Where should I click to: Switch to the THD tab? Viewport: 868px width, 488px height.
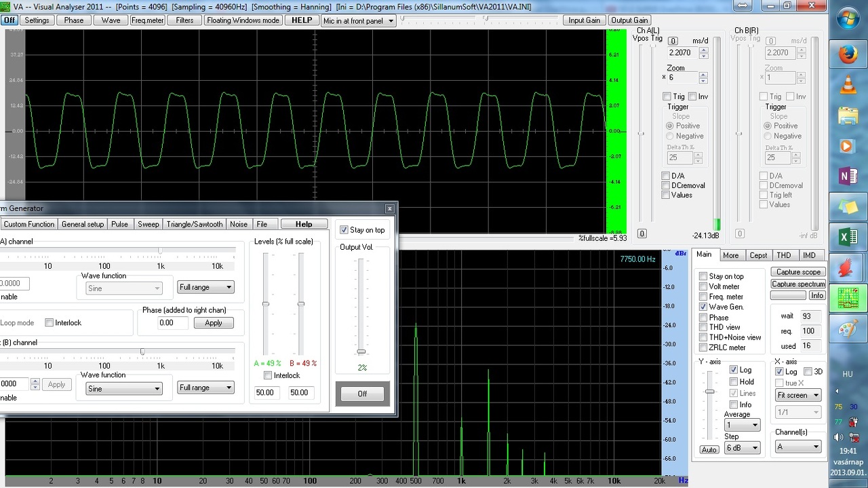pyautogui.click(x=783, y=255)
